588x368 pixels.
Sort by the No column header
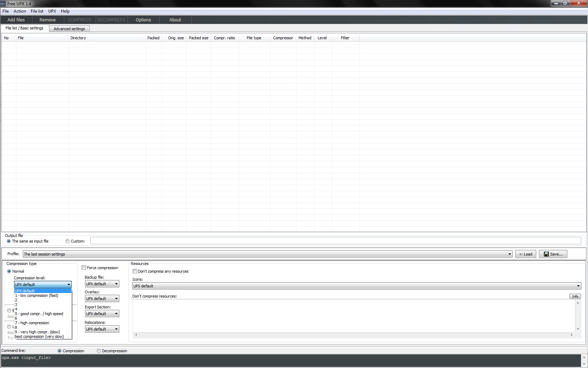pyautogui.click(x=9, y=38)
